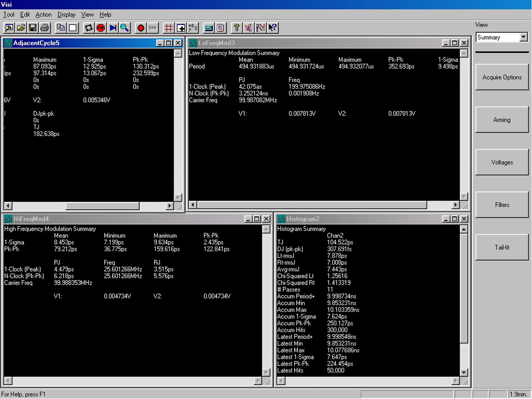The image size is (532, 399).
Task: Click AdjacentCycle5 horizontal scrollbar thumb
Action: click(x=102, y=206)
